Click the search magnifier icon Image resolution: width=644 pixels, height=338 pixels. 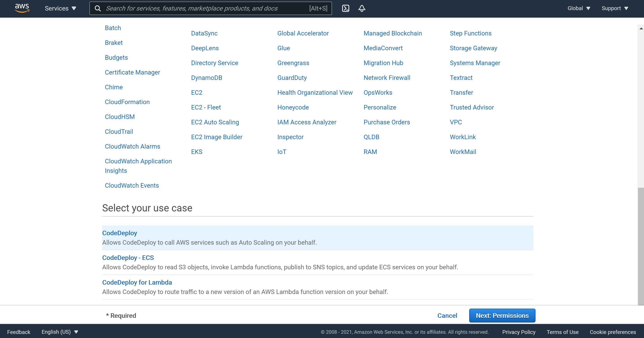(x=98, y=9)
